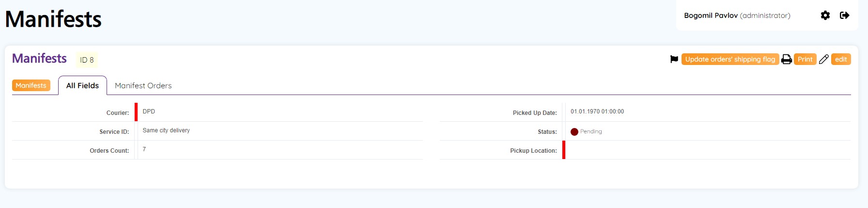Go back via orange Manifests button
Screen dimensions: 868x208
(x=31, y=85)
